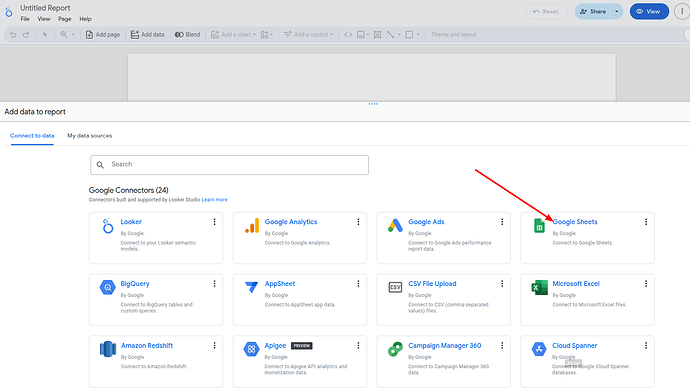Open more options for Looker connector
This screenshot has height=390, width=690.
214,222
